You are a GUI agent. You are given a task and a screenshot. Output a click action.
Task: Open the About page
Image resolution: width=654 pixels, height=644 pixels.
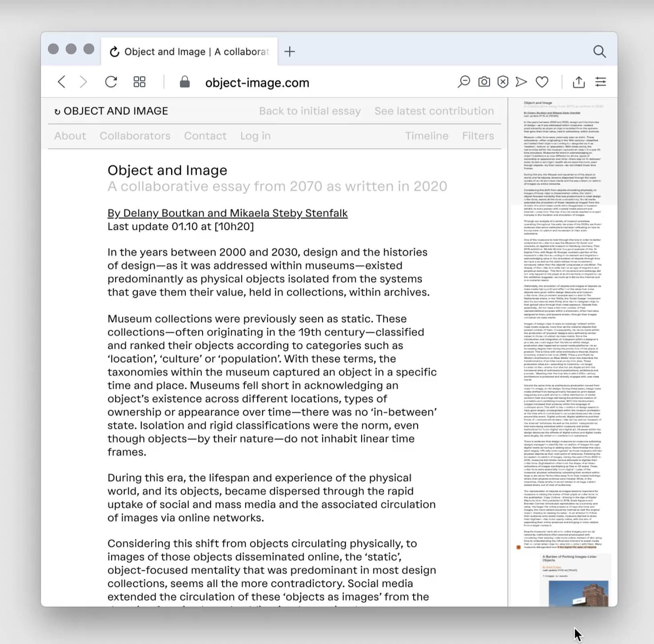click(70, 136)
